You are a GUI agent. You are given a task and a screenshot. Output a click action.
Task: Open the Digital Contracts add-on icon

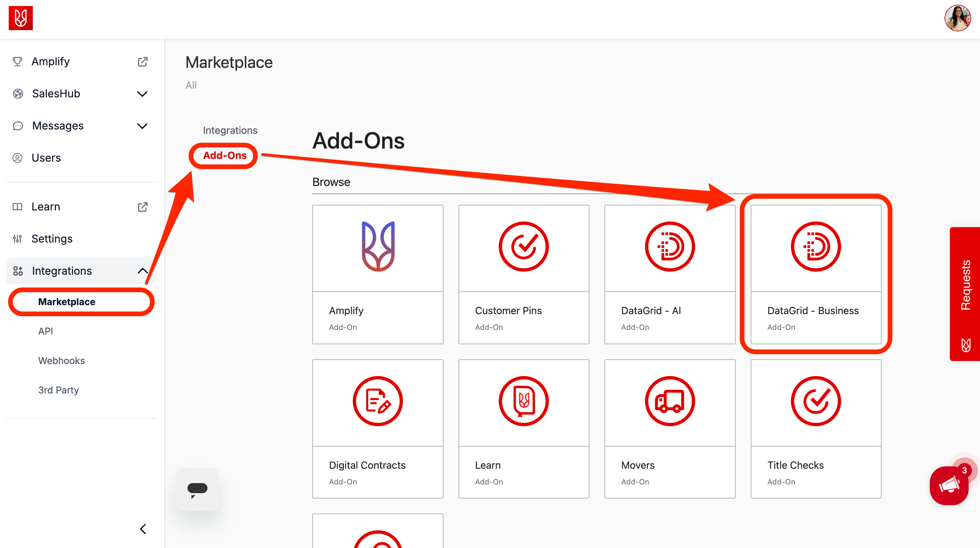(378, 401)
